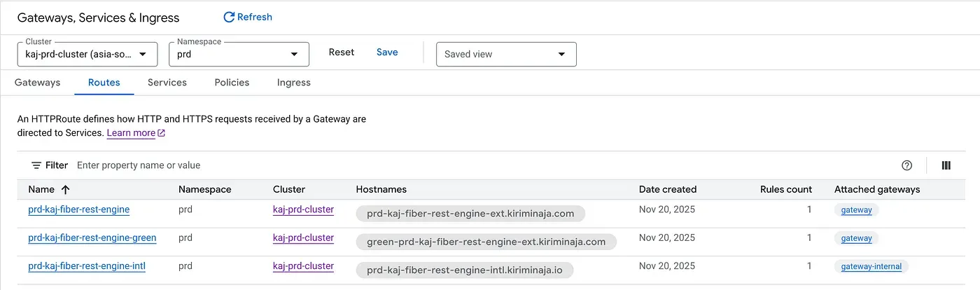980x290 pixels.
Task: Click the kaj-prd-cluster link in first row
Action: (x=303, y=209)
